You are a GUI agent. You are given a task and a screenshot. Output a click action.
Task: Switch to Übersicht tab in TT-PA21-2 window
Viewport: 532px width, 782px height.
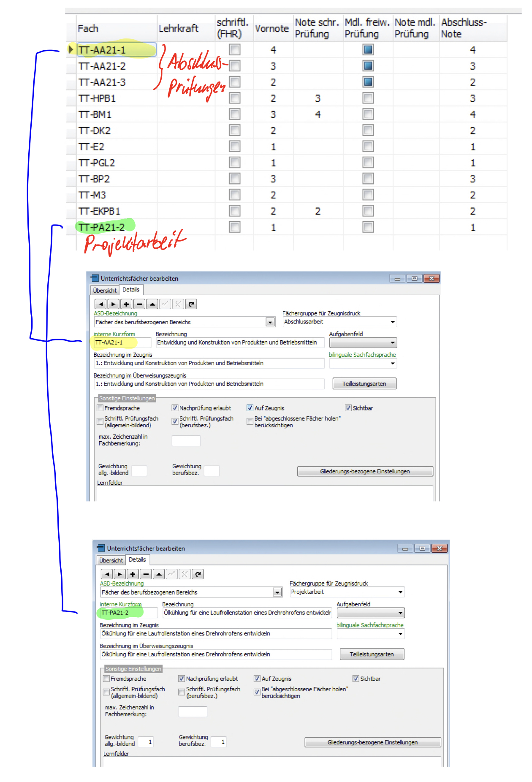(111, 560)
